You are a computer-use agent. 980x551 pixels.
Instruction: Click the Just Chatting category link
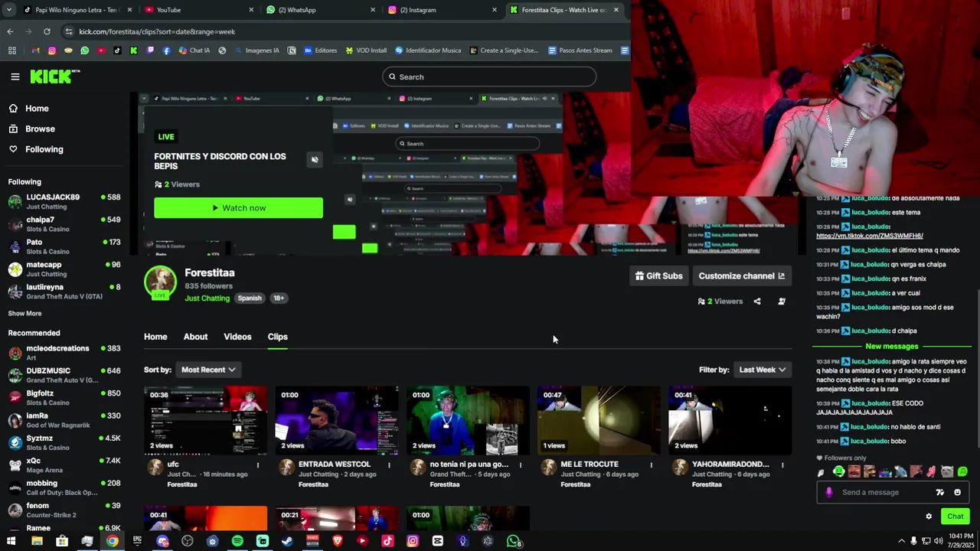[x=207, y=298]
